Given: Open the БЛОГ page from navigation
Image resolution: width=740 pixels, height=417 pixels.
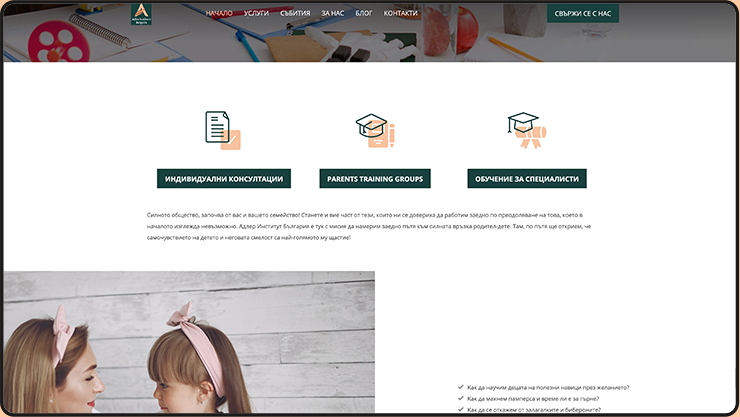Looking at the screenshot, I should (x=364, y=14).
